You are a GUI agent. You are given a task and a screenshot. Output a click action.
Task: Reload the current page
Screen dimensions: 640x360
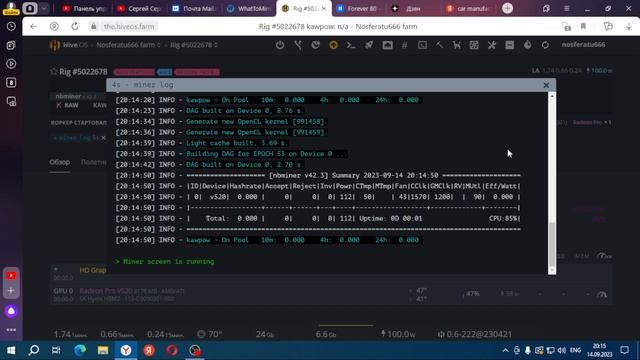75,27
